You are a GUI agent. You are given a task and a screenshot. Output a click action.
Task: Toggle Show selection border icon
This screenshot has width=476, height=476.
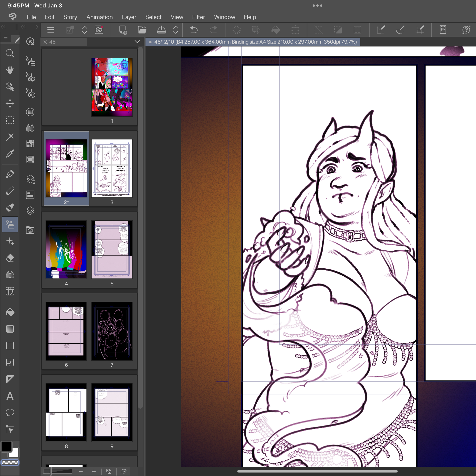click(x=357, y=30)
